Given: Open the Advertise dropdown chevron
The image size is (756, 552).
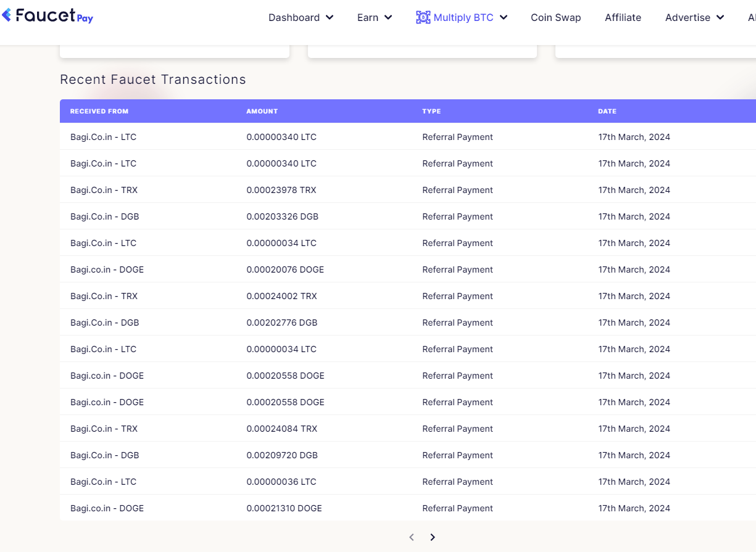Looking at the screenshot, I should (720, 17).
